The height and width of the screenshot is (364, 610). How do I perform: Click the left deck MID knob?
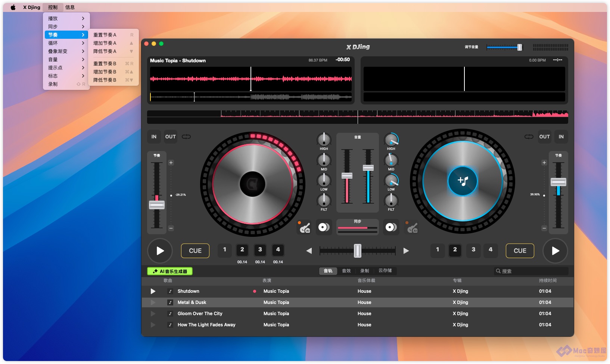tap(324, 160)
